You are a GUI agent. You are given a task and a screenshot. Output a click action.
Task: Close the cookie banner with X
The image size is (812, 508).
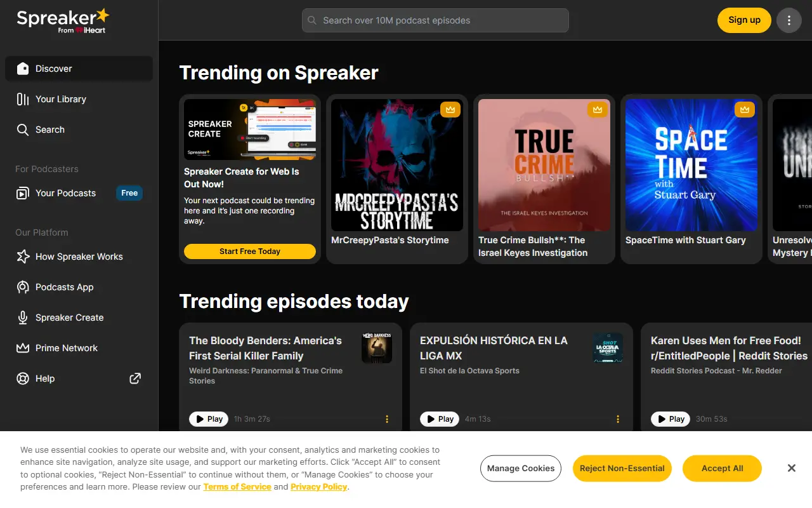(x=792, y=468)
